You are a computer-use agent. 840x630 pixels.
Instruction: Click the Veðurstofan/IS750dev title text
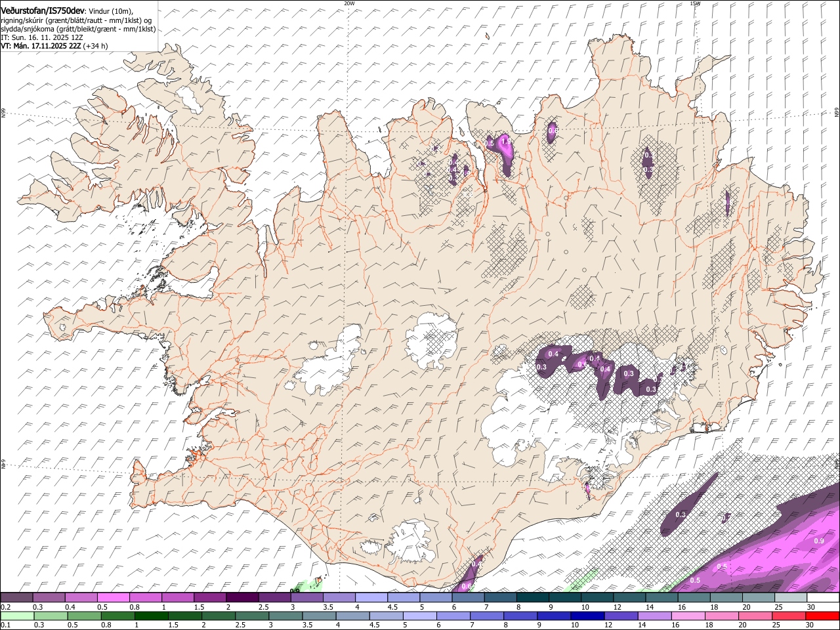(43, 11)
